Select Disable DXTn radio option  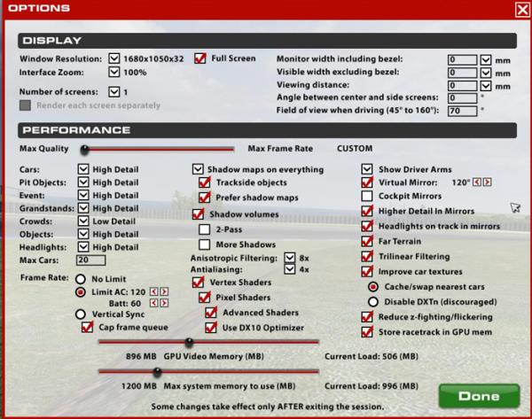point(373,301)
